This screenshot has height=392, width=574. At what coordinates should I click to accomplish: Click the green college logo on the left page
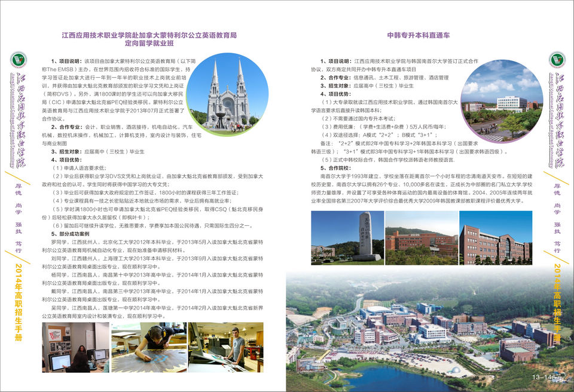[x=19, y=60]
